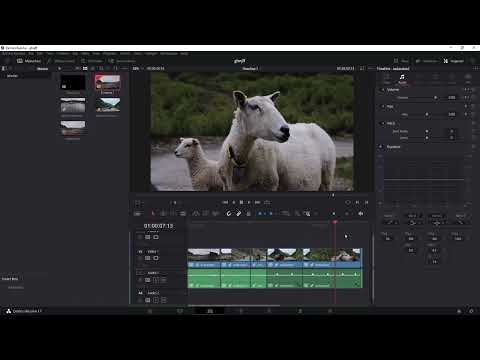Click the Play forward transport button
The image size is (480, 360).
pos(249,202)
